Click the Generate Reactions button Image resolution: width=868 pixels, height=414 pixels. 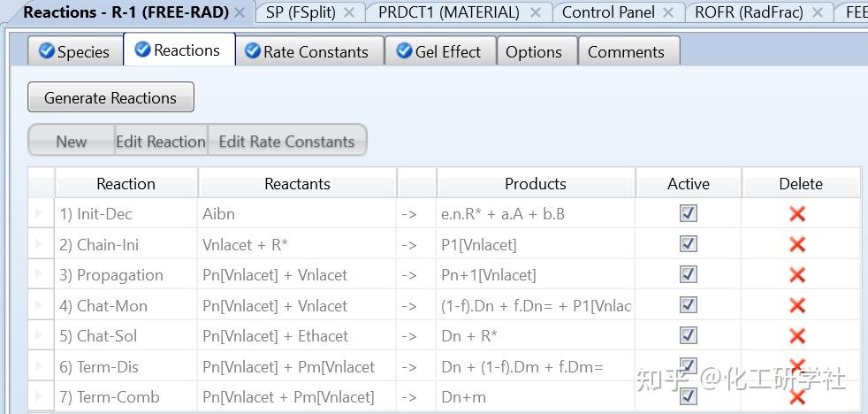coord(110,98)
